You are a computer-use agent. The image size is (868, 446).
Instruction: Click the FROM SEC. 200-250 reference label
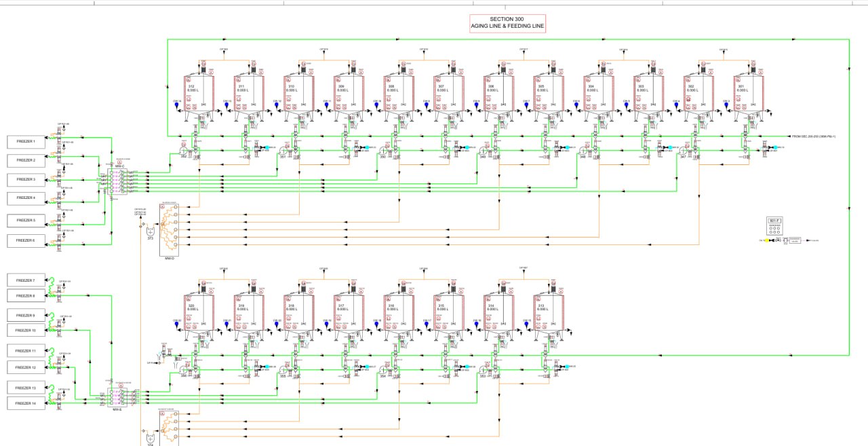click(814, 136)
